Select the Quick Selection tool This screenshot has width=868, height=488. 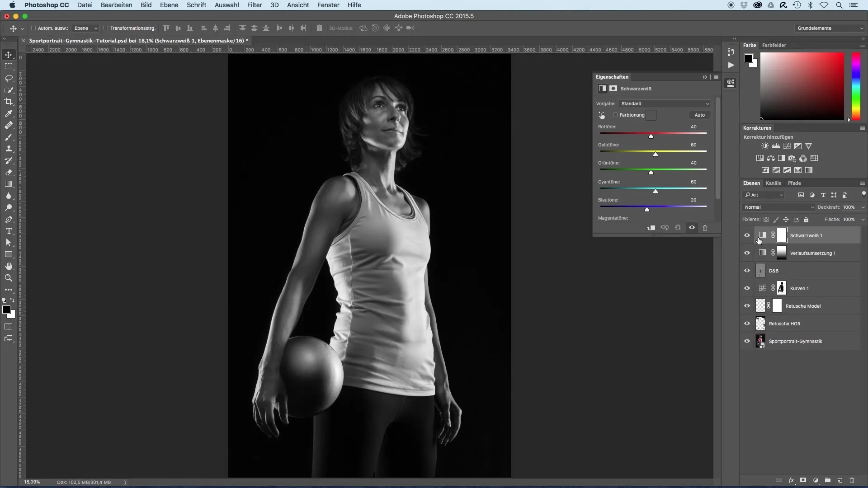9,90
